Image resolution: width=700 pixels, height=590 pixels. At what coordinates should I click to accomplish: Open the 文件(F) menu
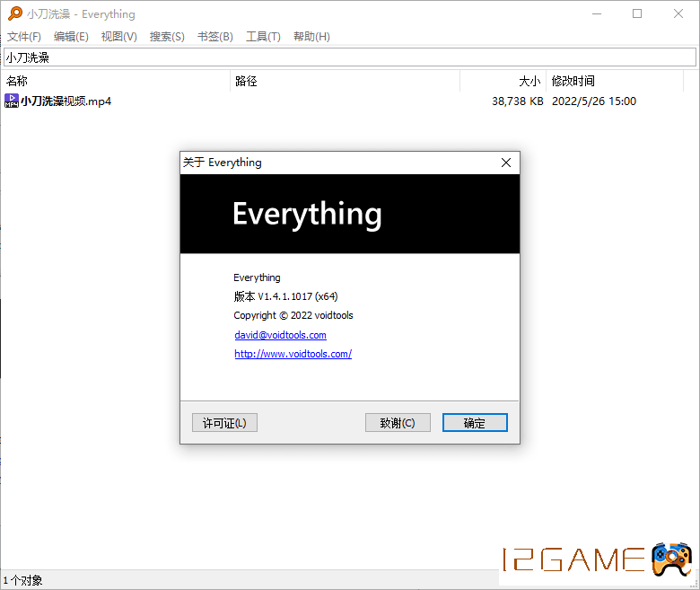[x=24, y=37]
